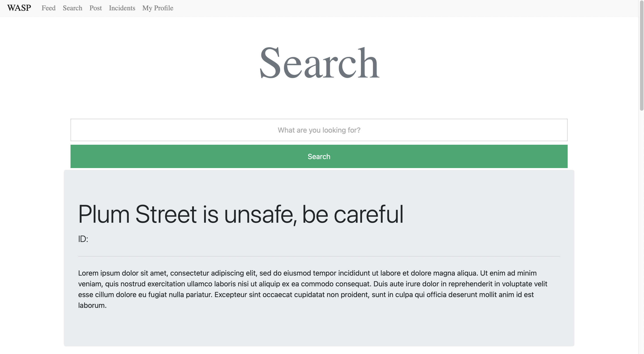Open the Feed page
Image resolution: width=644 pixels, height=354 pixels.
[x=49, y=8]
